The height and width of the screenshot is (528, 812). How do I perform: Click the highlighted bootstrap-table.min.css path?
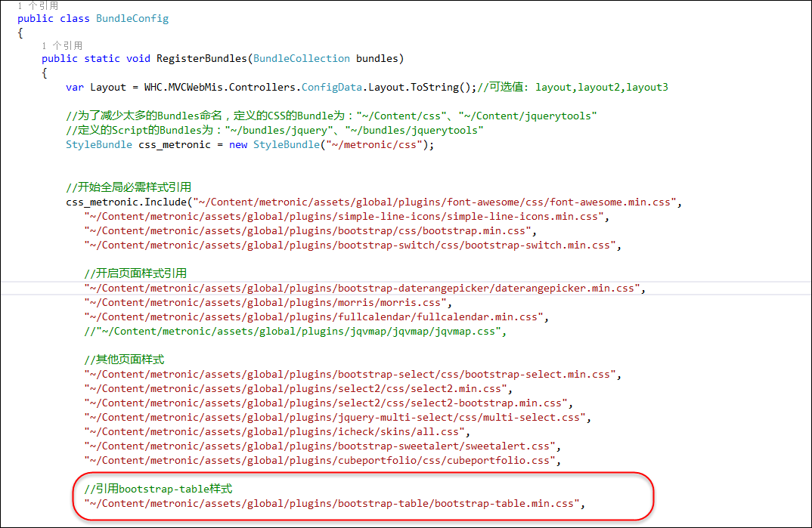(334, 504)
